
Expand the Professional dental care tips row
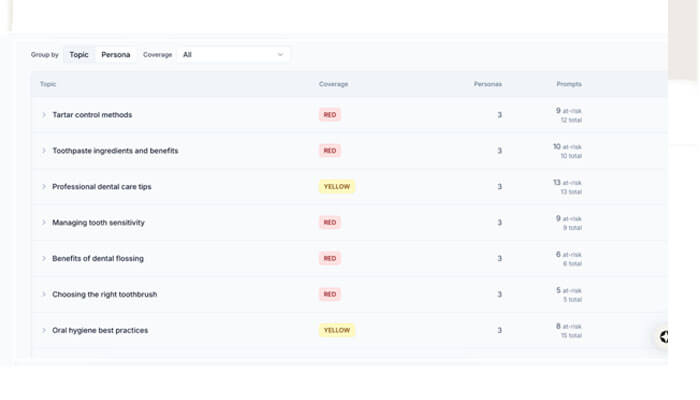(44, 187)
